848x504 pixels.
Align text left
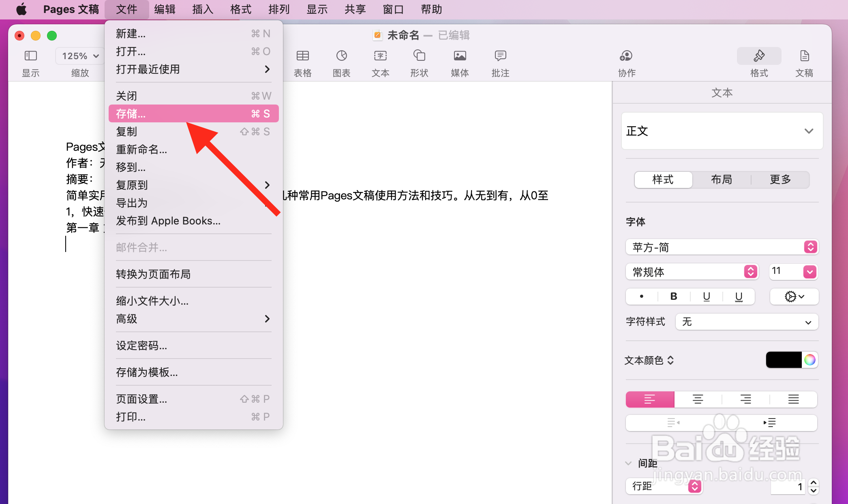coord(650,399)
